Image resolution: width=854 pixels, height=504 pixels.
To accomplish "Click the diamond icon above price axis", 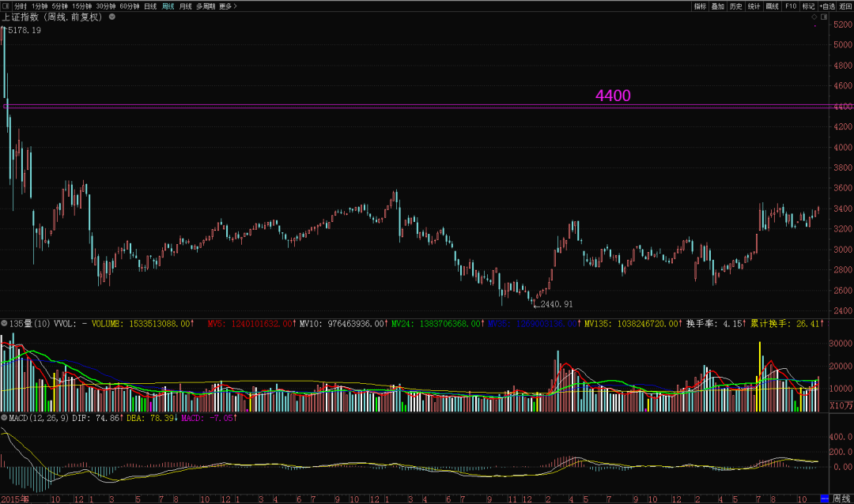I will click(814, 17).
